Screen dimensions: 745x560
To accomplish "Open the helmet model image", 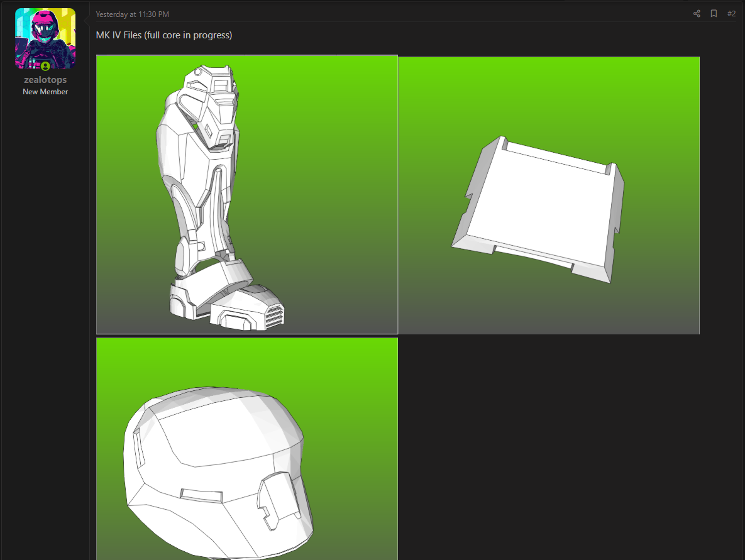I will (x=247, y=449).
